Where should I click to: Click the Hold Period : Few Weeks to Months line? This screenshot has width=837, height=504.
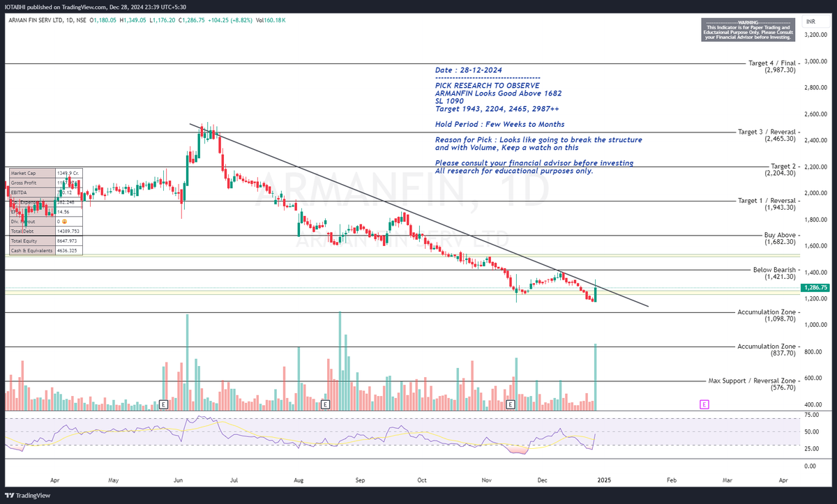click(x=499, y=124)
